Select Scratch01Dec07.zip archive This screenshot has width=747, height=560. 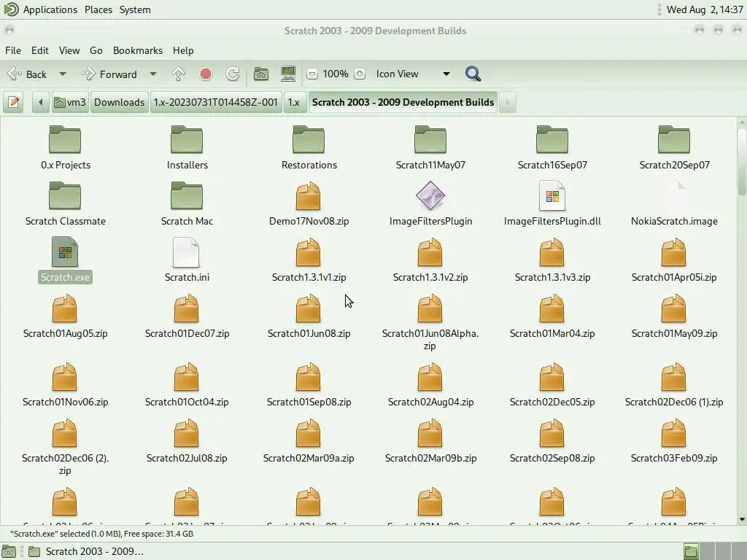tap(187, 316)
